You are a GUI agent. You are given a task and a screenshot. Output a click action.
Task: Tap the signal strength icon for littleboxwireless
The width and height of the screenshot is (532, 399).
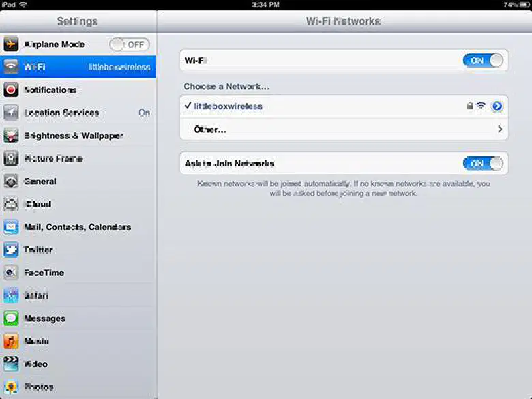481,106
